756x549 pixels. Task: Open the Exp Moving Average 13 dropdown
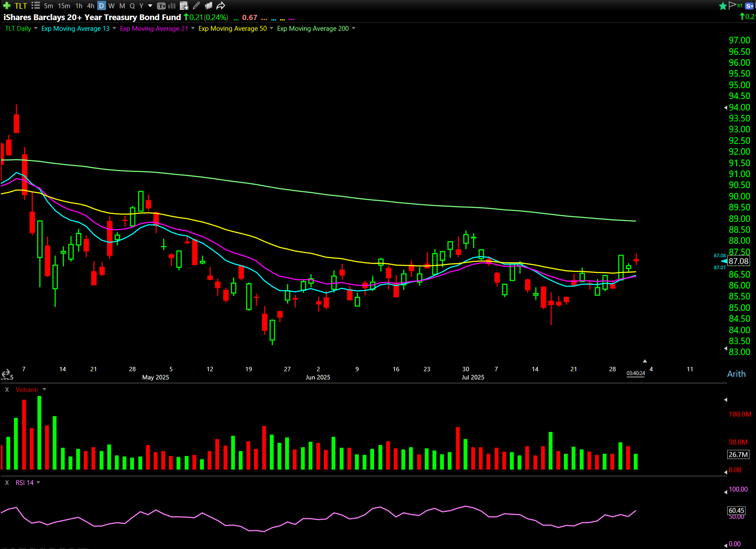tap(114, 28)
